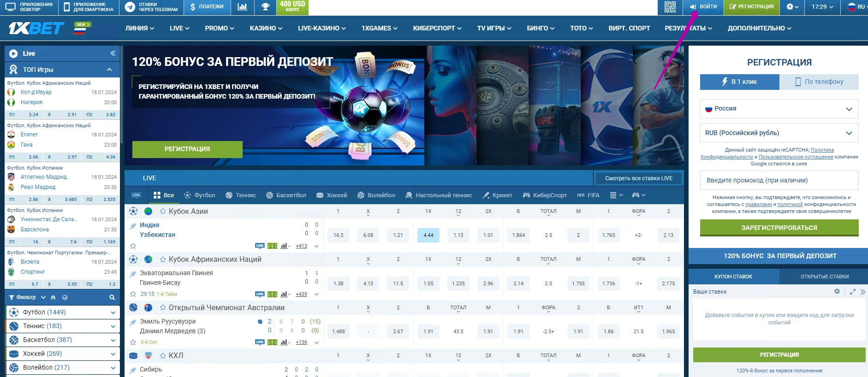868x377 pixels.
Task: Click ВОЙТИ login button
Action: tap(703, 7)
